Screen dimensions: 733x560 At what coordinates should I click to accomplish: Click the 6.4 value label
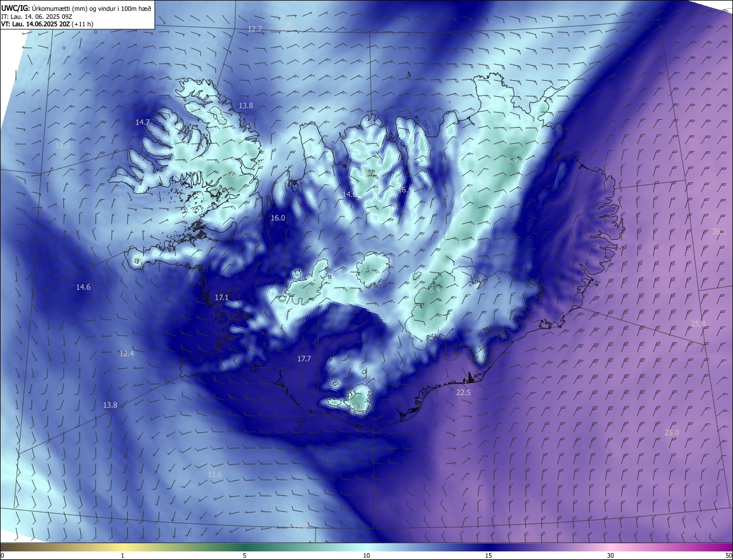(x=435, y=290)
